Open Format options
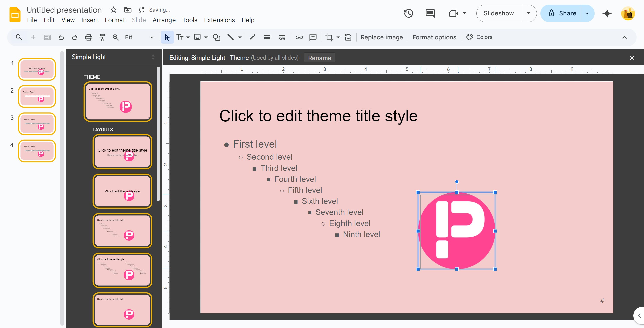 click(x=434, y=37)
